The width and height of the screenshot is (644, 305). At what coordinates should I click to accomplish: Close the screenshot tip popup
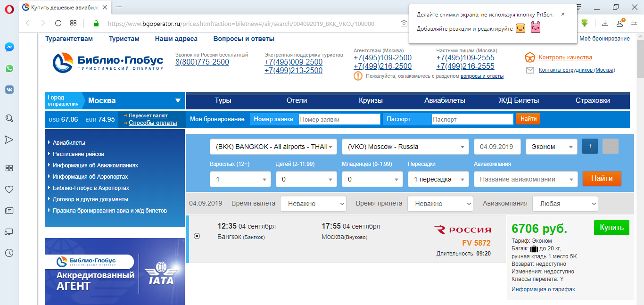pyautogui.click(x=562, y=14)
